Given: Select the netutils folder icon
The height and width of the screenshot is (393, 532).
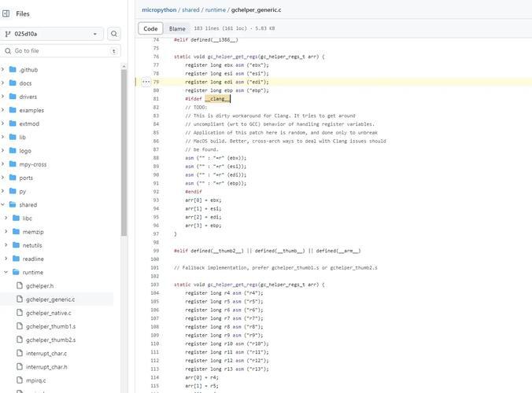Looking at the screenshot, I should (16, 245).
